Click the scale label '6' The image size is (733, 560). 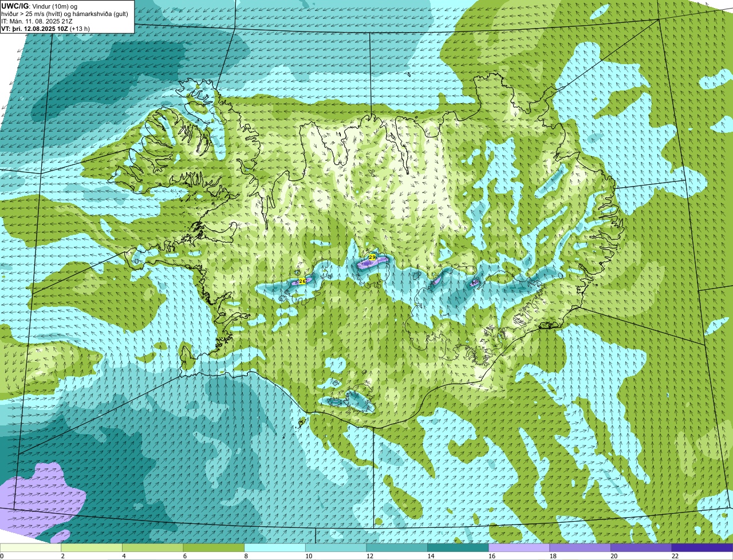pyautogui.click(x=184, y=556)
